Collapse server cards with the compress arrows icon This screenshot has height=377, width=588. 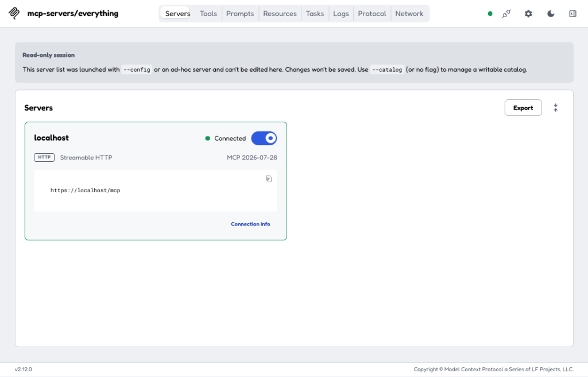pyautogui.click(x=555, y=108)
